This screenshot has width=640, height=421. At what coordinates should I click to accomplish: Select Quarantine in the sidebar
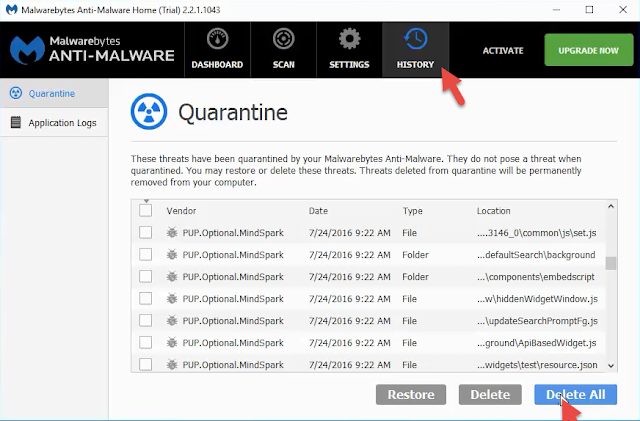[54, 94]
